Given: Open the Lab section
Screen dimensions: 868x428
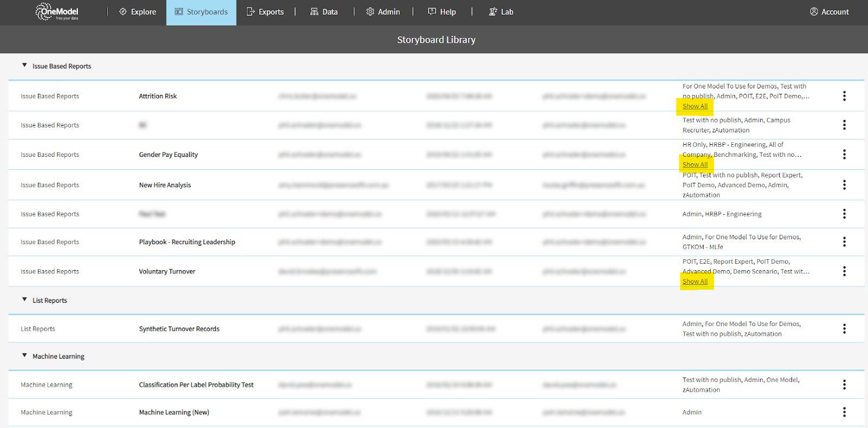Looking at the screenshot, I should pyautogui.click(x=501, y=12).
